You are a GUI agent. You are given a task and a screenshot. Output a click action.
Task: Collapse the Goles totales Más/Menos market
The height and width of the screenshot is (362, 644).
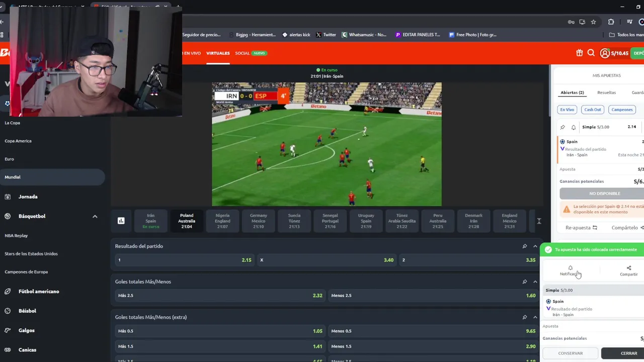click(x=535, y=282)
